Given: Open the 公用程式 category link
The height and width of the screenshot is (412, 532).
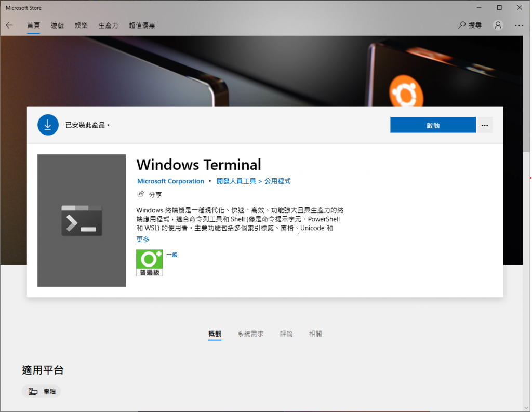Looking at the screenshot, I should coord(277,181).
